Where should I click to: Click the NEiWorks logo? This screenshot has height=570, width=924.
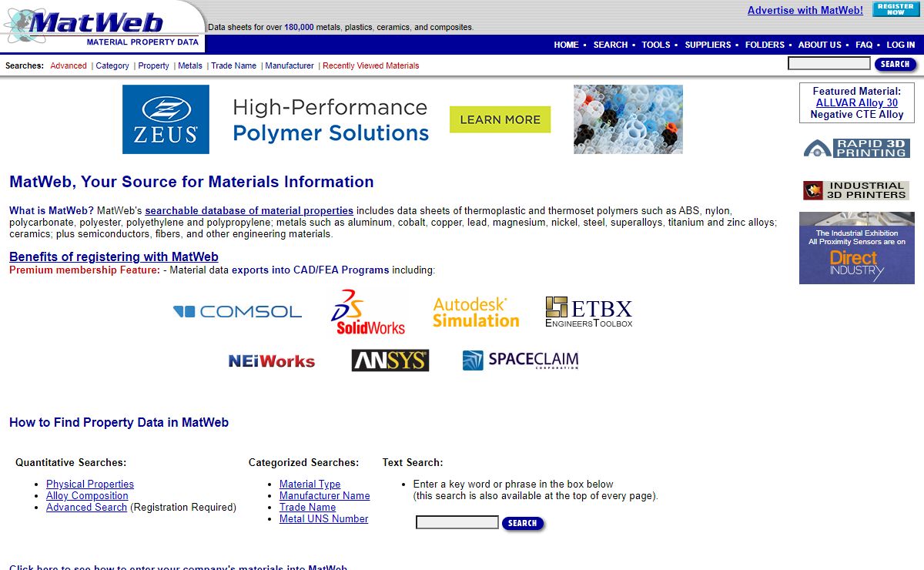(272, 360)
